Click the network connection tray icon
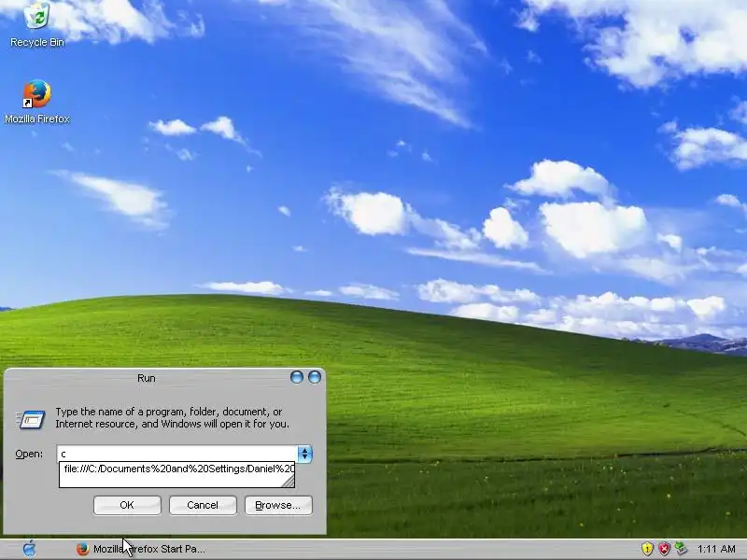The image size is (747, 560). pos(682,549)
